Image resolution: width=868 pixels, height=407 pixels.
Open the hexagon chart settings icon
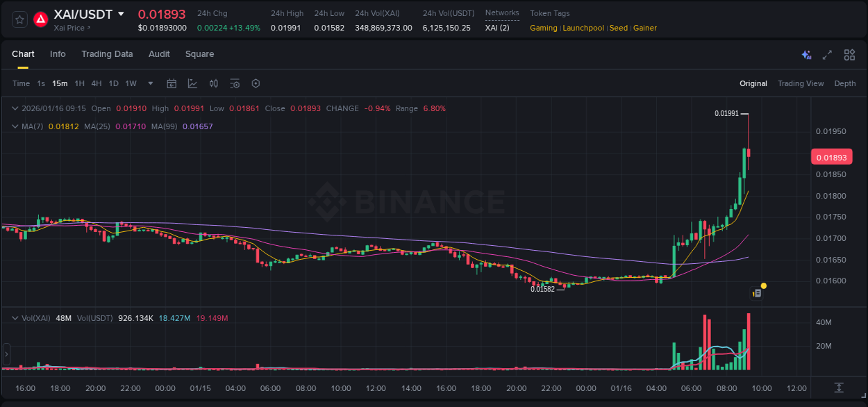pyautogui.click(x=256, y=83)
